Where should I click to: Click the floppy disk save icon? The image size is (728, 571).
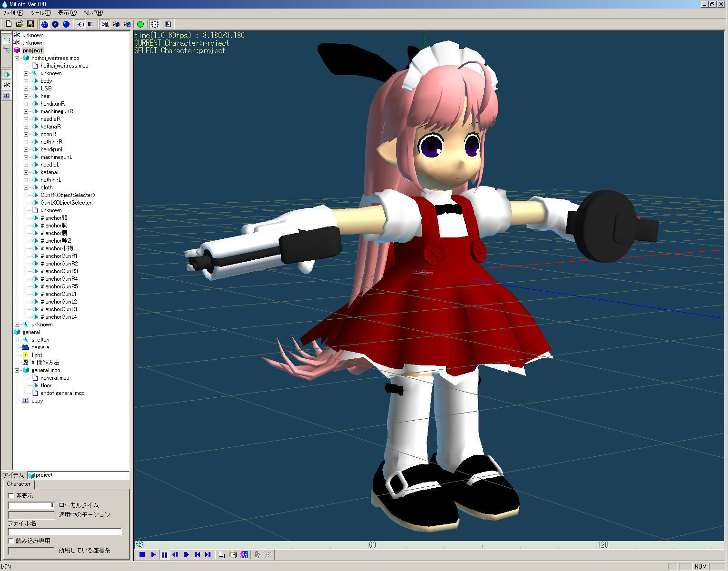click(30, 24)
